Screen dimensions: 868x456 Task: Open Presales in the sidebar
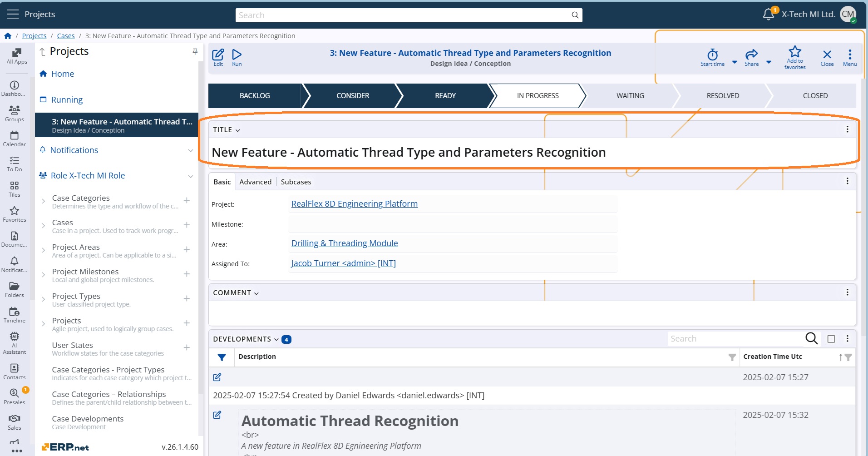click(x=15, y=397)
